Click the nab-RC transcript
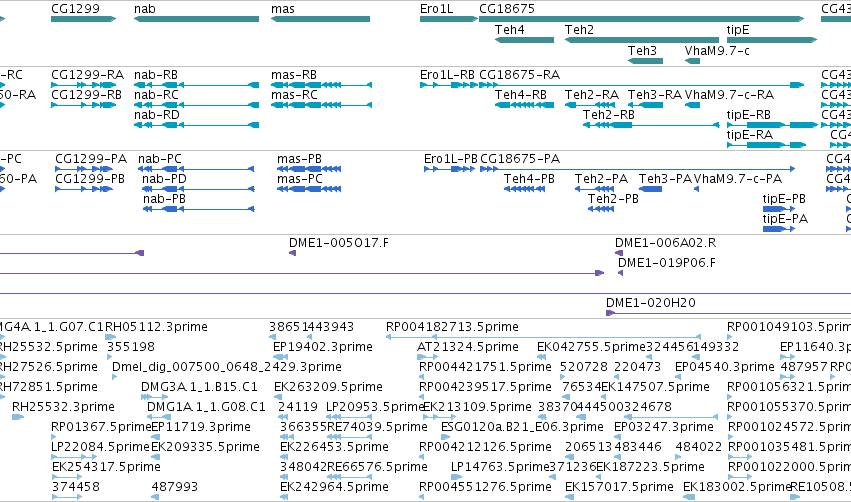The height and width of the screenshot is (502, 851). 196,105
